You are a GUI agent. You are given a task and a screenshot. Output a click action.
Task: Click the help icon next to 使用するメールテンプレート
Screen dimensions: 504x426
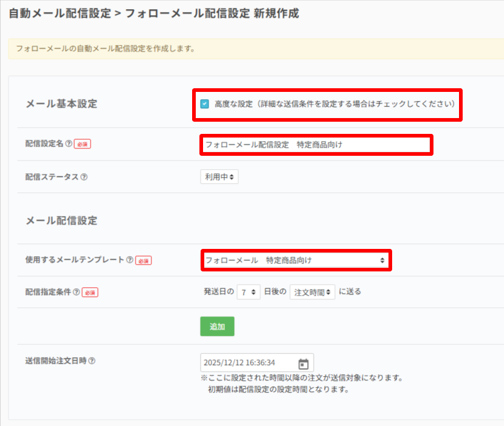(129, 260)
